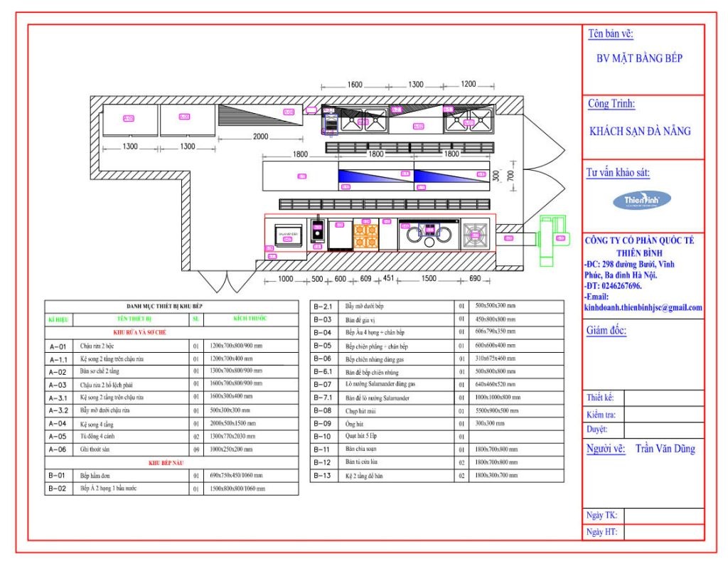Click the deep fryer symbol in cooking line
Screen dimensions: 728x564
point(318,233)
